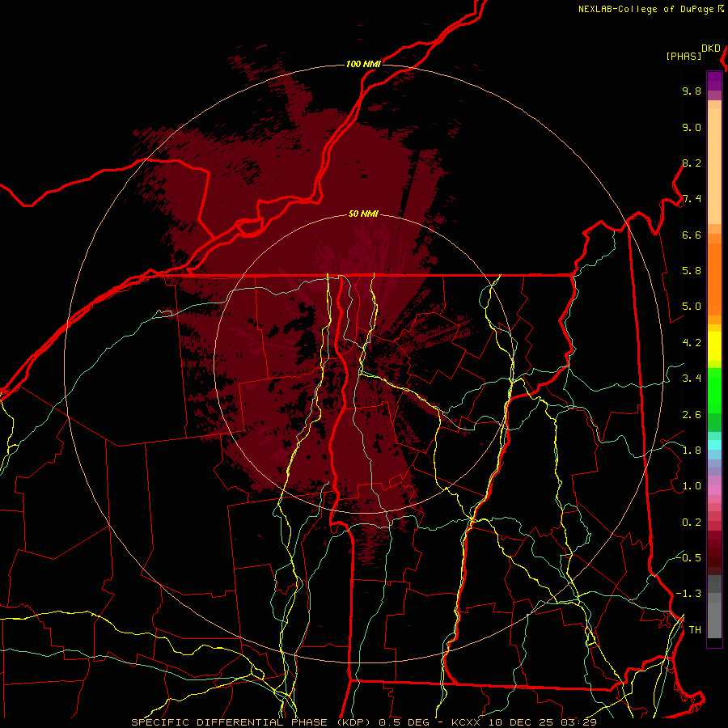Click the 4.2 color scale value
Screen dimensions: 728x728
click(x=692, y=343)
